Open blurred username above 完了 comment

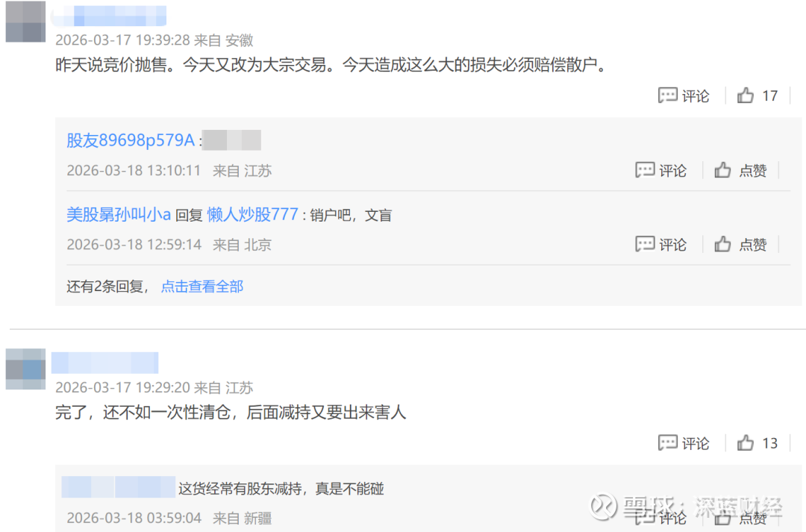[105, 363]
